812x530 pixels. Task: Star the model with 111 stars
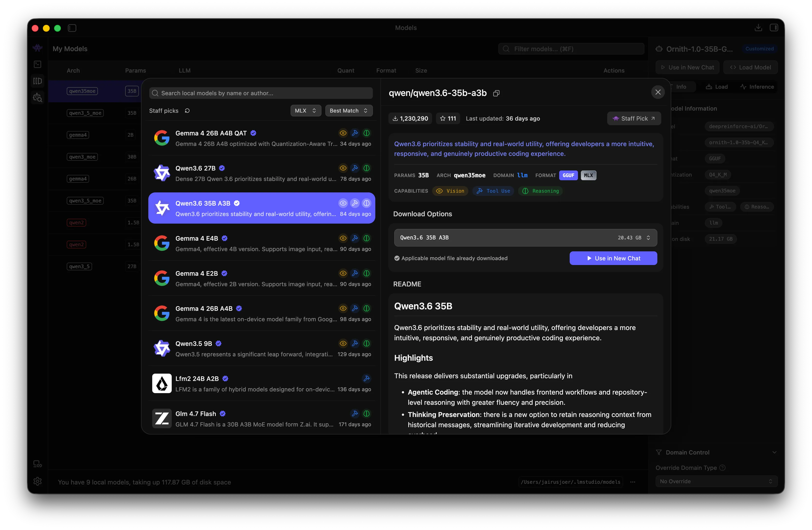coord(448,118)
